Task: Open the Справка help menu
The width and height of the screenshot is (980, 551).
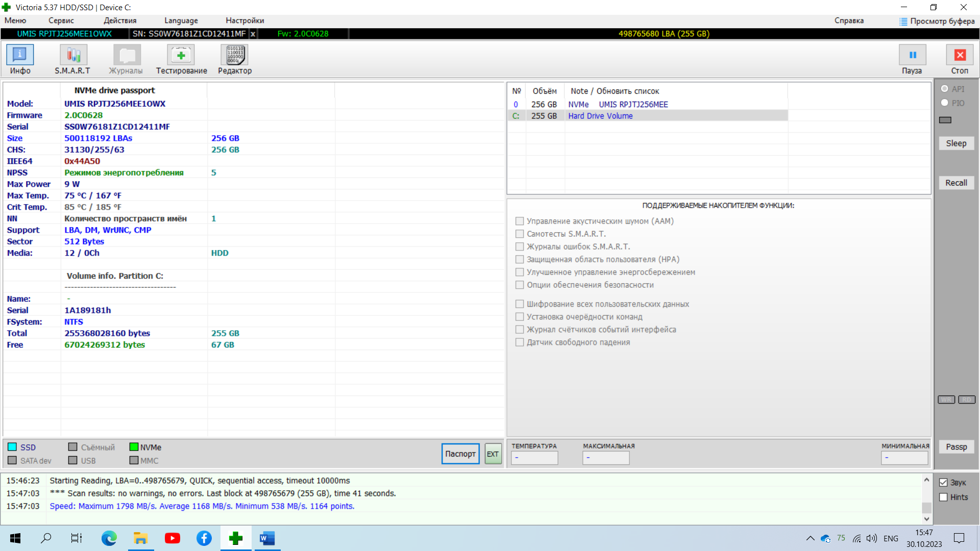Action: coord(849,20)
